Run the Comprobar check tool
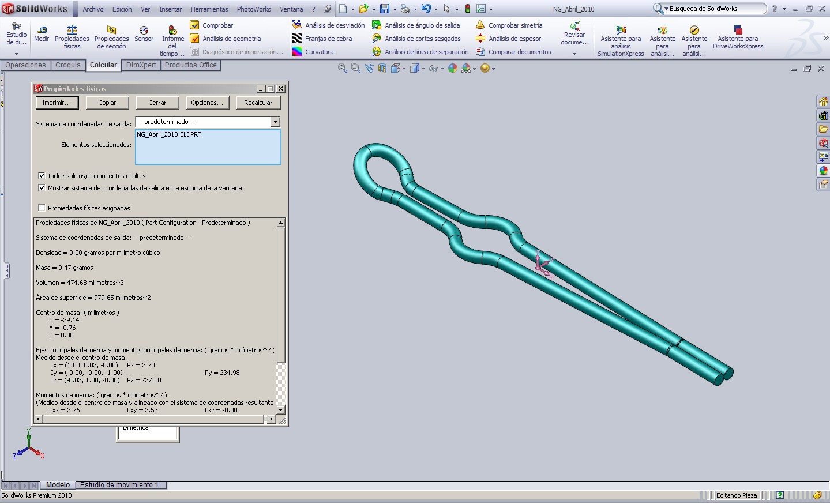The width and height of the screenshot is (830, 504). 212,25
